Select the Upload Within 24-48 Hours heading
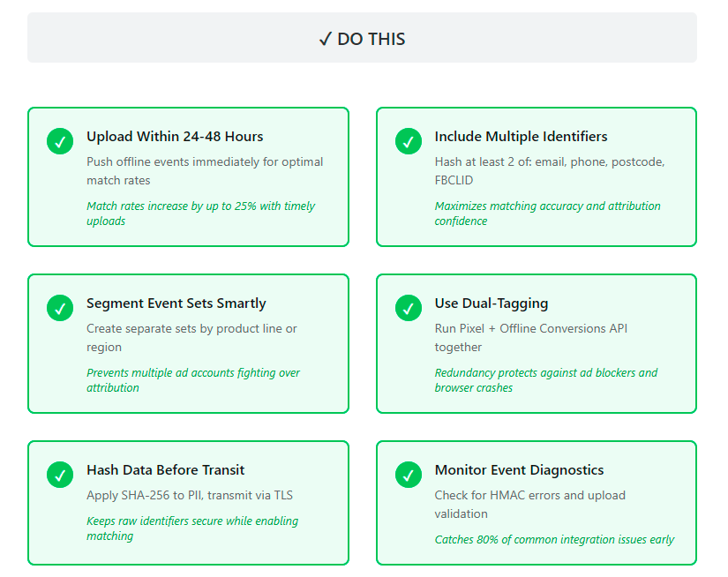This screenshot has width=728, height=577. [x=175, y=137]
